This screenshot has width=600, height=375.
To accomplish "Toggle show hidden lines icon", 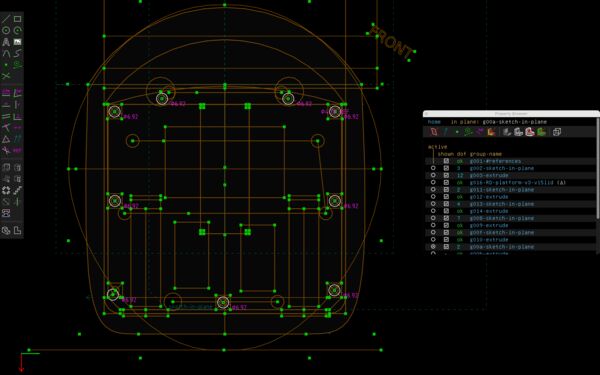I will coord(557,132).
